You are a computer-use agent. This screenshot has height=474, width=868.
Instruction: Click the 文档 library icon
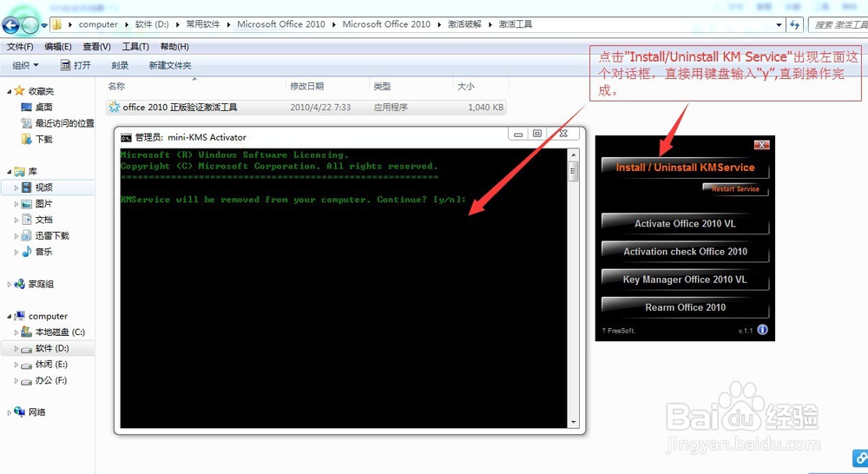click(27, 220)
